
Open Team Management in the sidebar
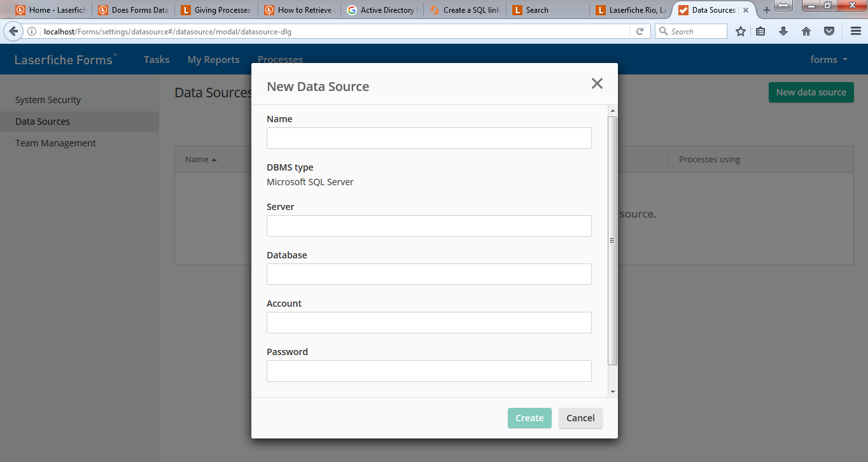click(55, 143)
